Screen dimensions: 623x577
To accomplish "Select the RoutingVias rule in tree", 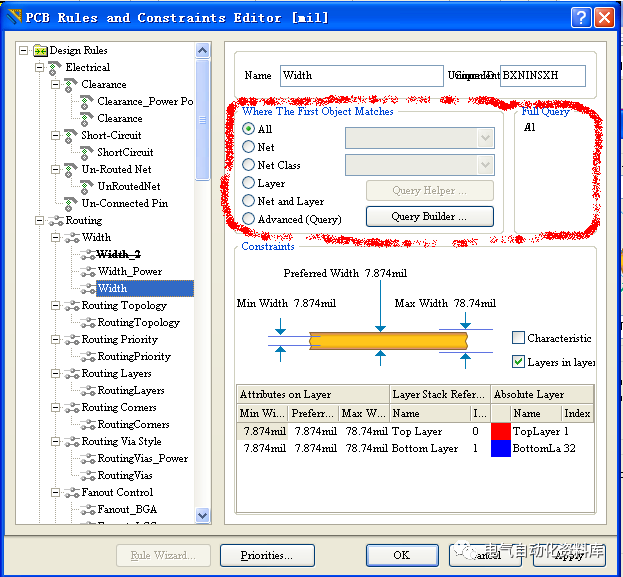I will (x=125, y=475).
